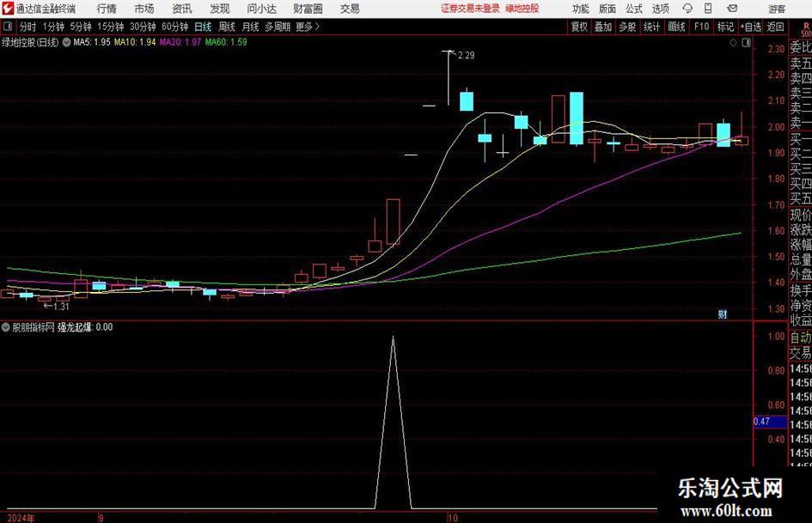Select the 日线 daily period tab
812x523 pixels.
(x=203, y=27)
